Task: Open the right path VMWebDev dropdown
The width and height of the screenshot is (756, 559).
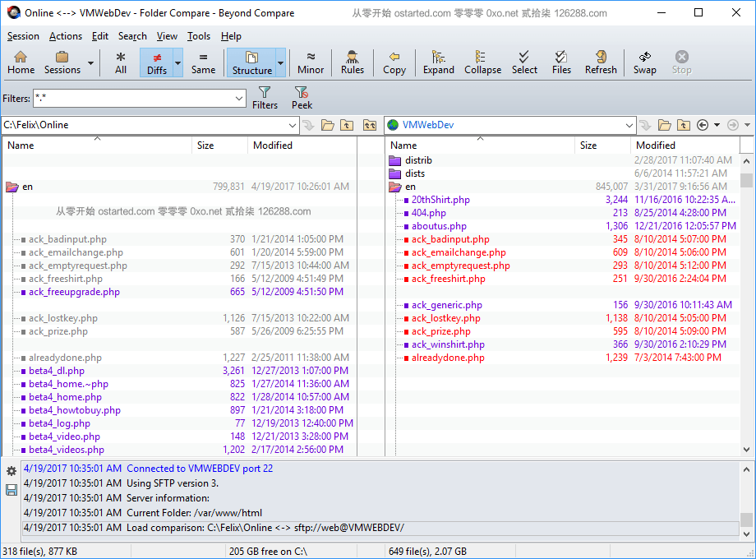Action: click(x=629, y=126)
